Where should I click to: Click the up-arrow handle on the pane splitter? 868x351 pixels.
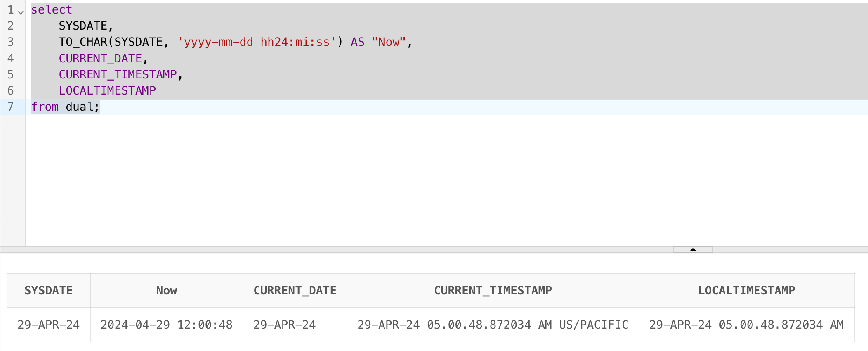pos(693,249)
